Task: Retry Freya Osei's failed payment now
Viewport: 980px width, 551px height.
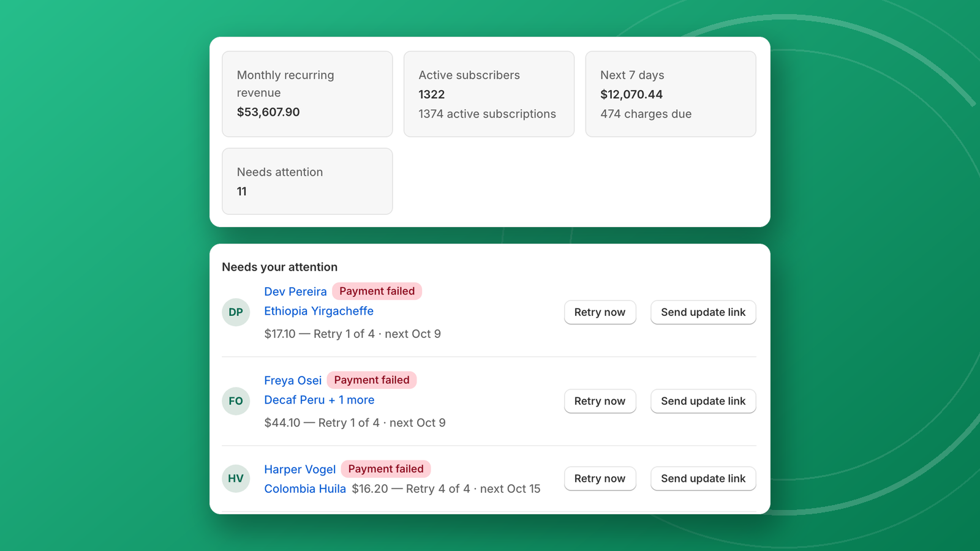Action: [x=600, y=401]
